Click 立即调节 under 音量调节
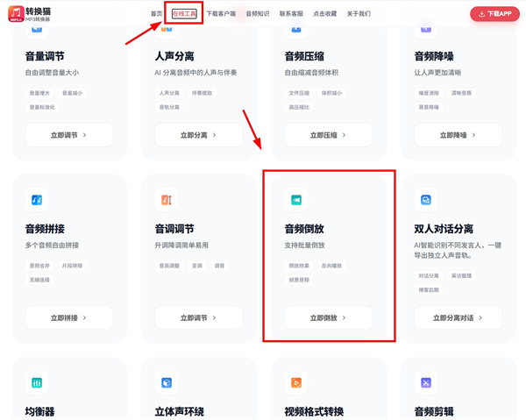The width and height of the screenshot is (526, 420). point(69,135)
